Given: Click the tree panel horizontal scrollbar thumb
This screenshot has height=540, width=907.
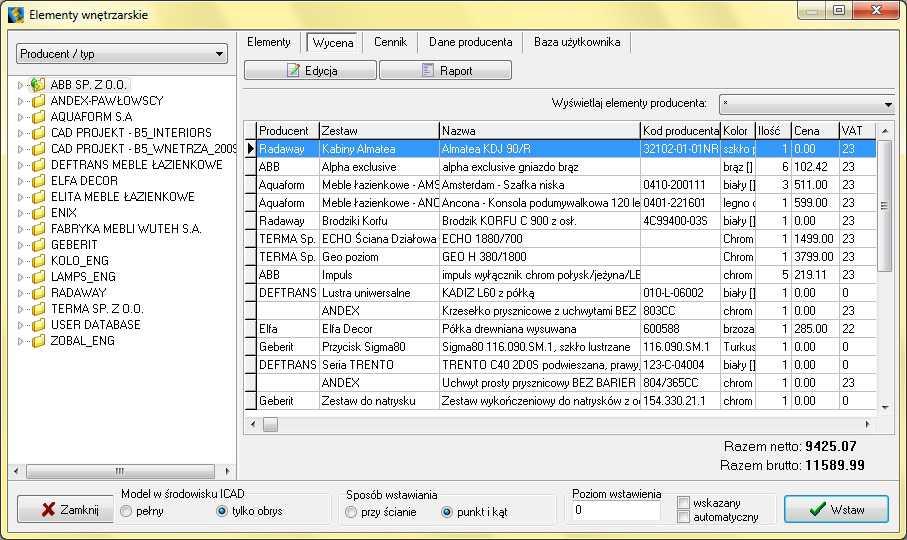Looking at the screenshot, I should click(120, 471).
